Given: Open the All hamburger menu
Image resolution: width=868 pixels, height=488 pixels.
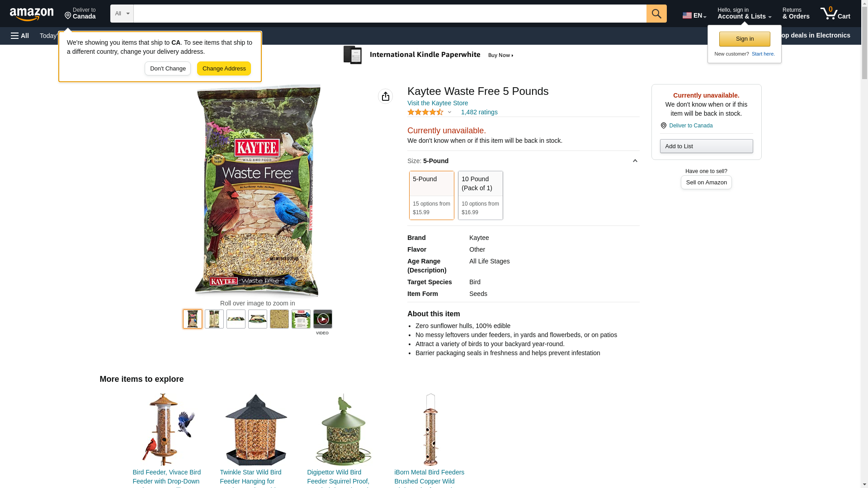Looking at the screenshot, I should coord(20,36).
